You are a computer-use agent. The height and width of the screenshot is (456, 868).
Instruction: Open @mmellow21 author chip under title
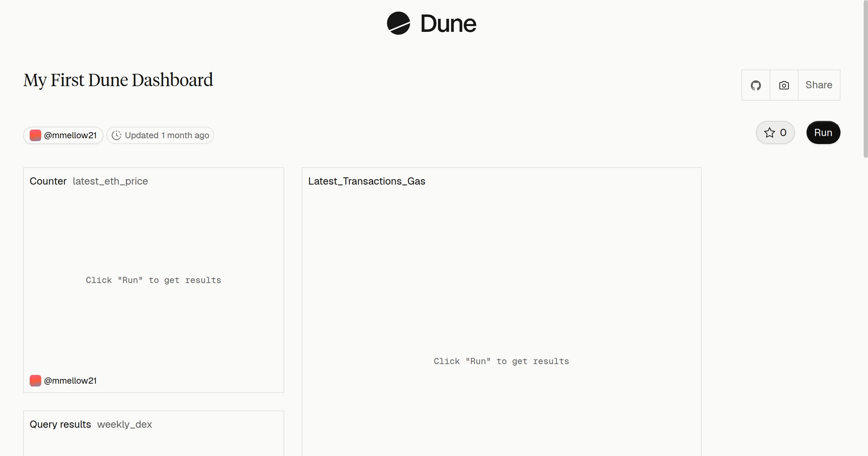[x=63, y=135]
